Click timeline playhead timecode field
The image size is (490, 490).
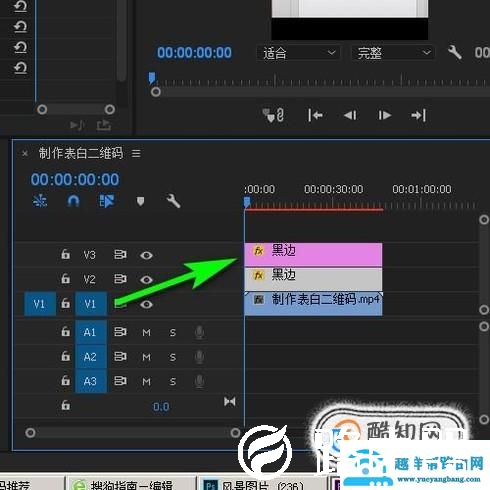[75, 179]
